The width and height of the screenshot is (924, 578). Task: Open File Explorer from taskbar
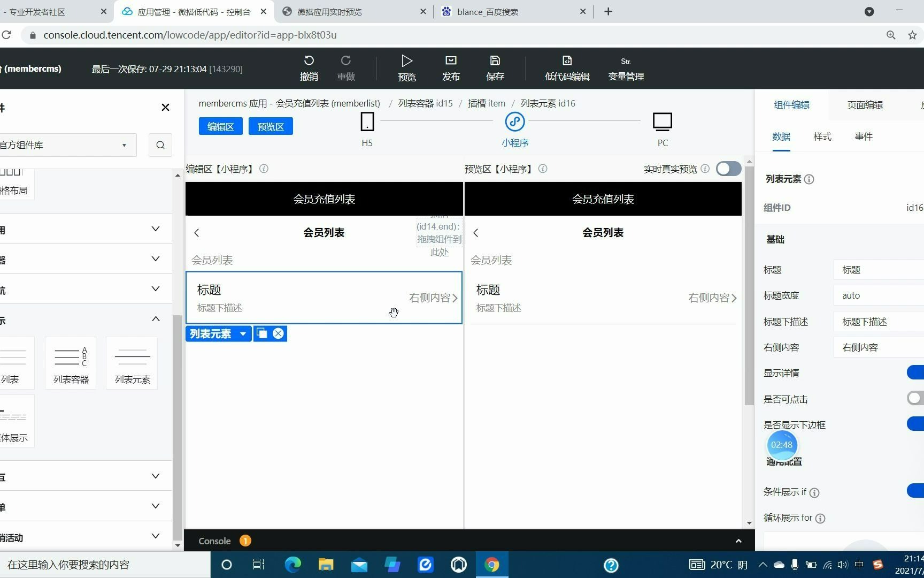(x=326, y=565)
